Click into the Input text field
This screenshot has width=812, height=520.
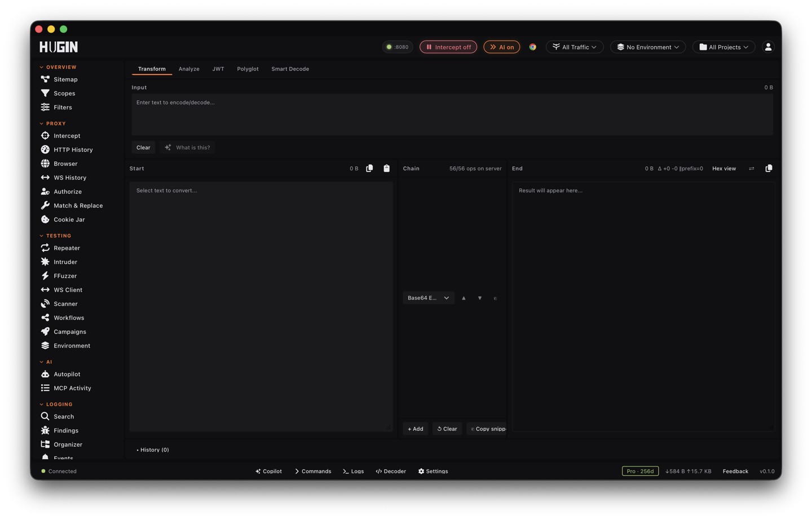pos(452,114)
